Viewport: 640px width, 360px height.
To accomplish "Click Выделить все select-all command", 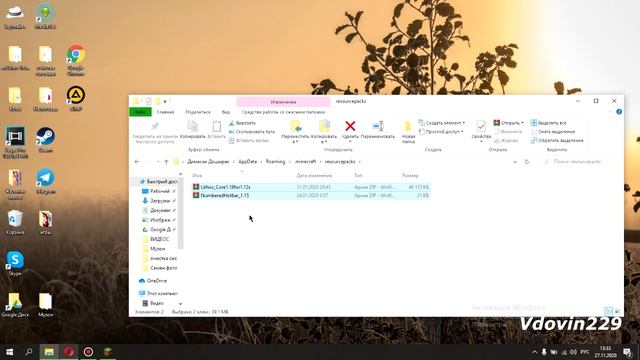I will [548, 123].
